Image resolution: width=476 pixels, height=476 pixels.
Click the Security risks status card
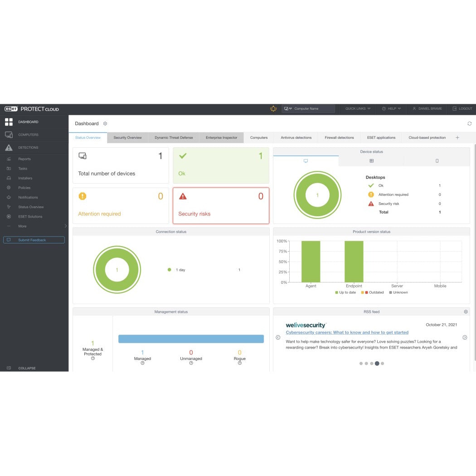coord(221,205)
